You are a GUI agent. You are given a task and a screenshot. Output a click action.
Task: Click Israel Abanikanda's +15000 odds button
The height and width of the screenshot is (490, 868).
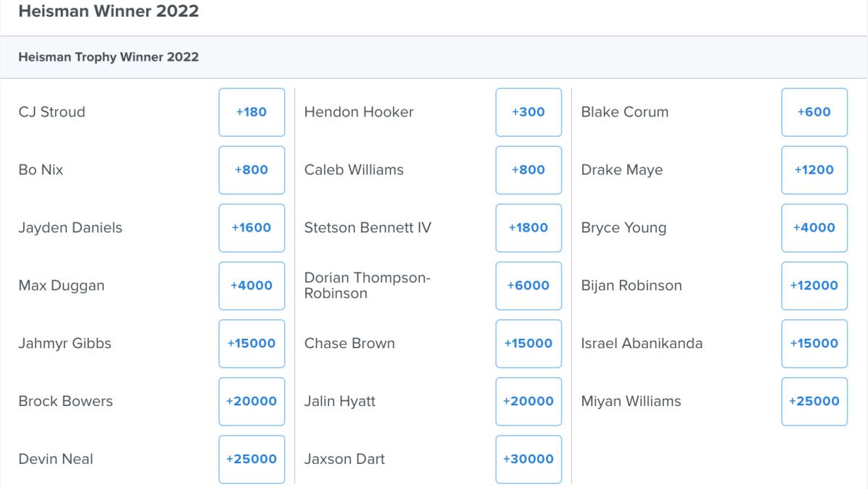(x=814, y=344)
